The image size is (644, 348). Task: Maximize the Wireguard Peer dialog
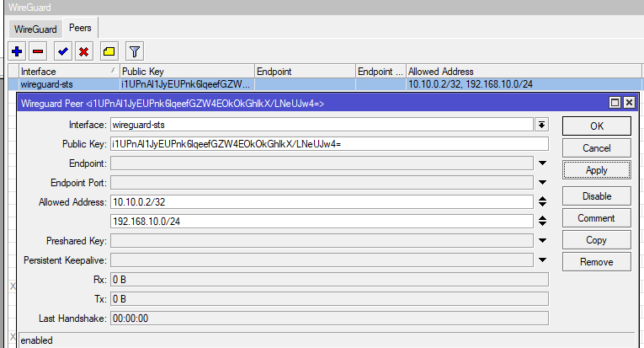(x=615, y=103)
